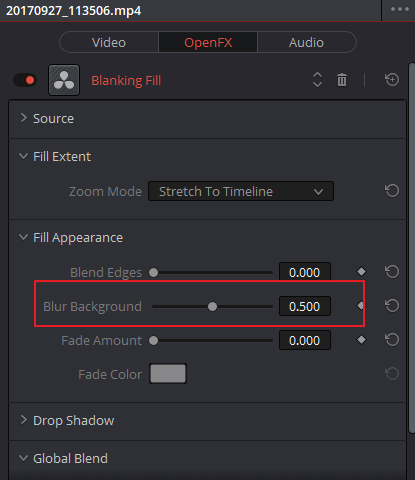Viewport: 415px width, 480px height.
Task: Open the three-dot inspector options menu
Action: point(400,9)
